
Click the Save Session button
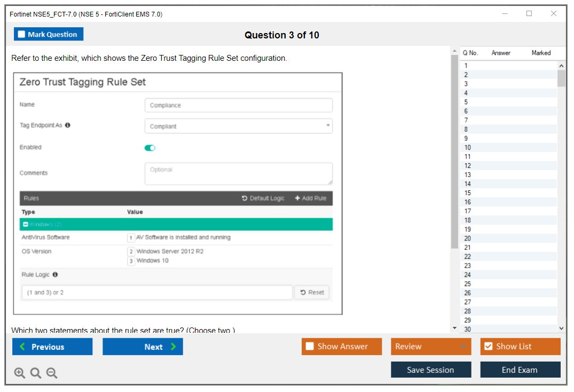(x=430, y=370)
